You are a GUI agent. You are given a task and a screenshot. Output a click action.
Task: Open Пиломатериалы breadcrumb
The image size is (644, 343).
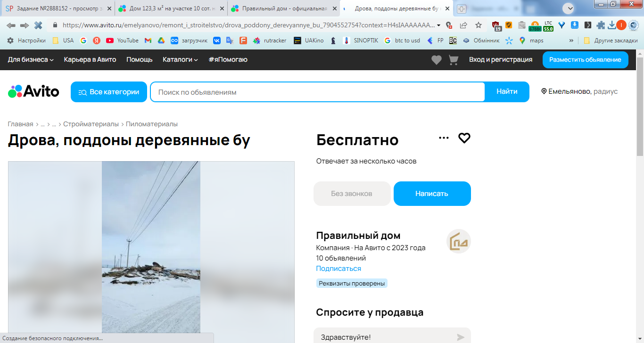[152, 124]
